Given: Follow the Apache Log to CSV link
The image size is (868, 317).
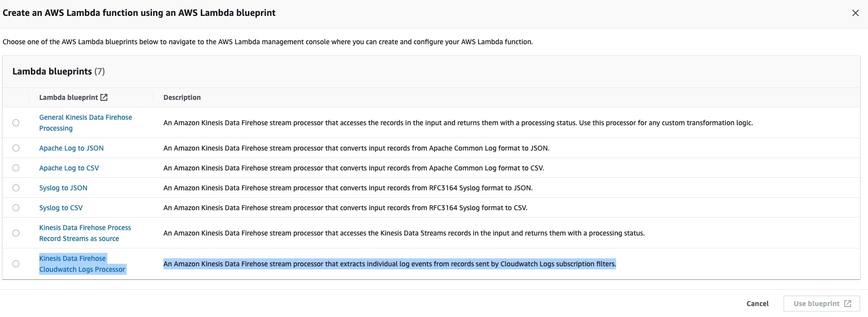Looking at the screenshot, I should pyautogui.click(x=69, y=168).
